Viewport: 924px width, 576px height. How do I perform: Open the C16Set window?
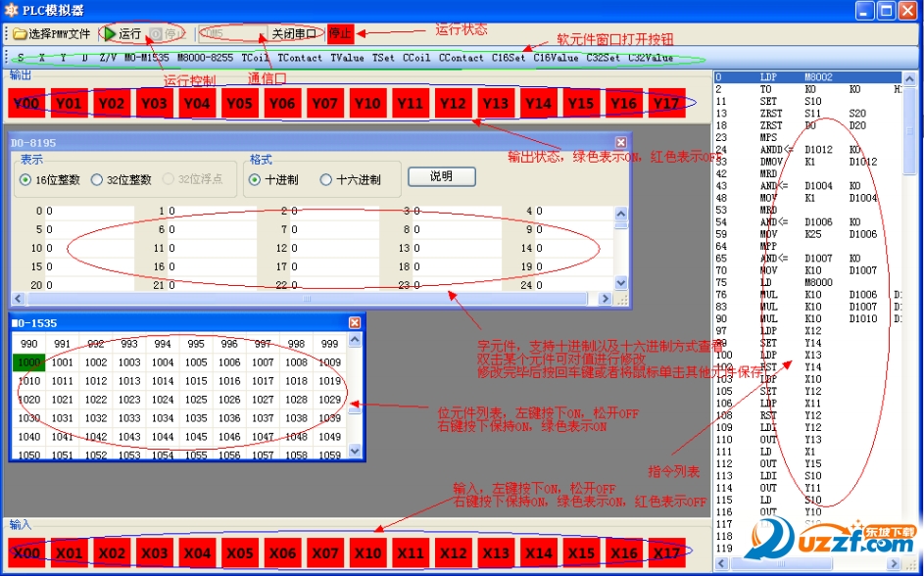508,58
